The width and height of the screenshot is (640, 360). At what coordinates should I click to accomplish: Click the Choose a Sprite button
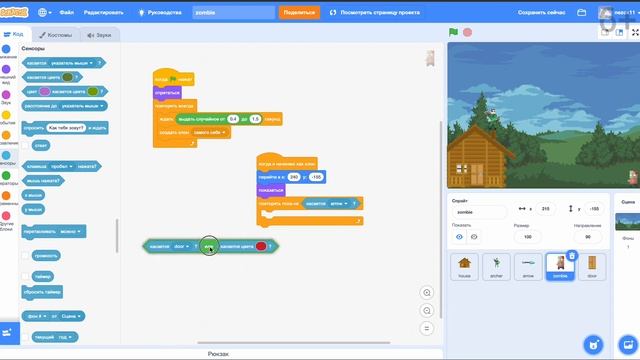[593, 344]
